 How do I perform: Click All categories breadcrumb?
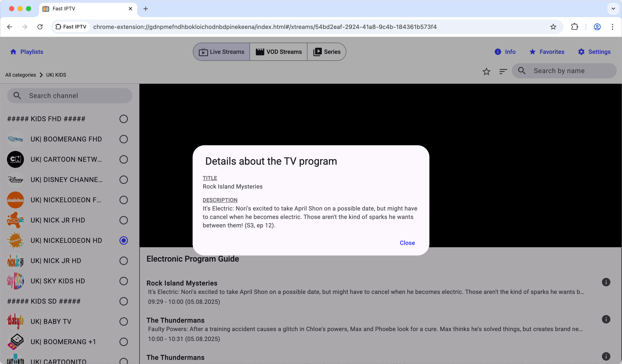click(21, 75)
